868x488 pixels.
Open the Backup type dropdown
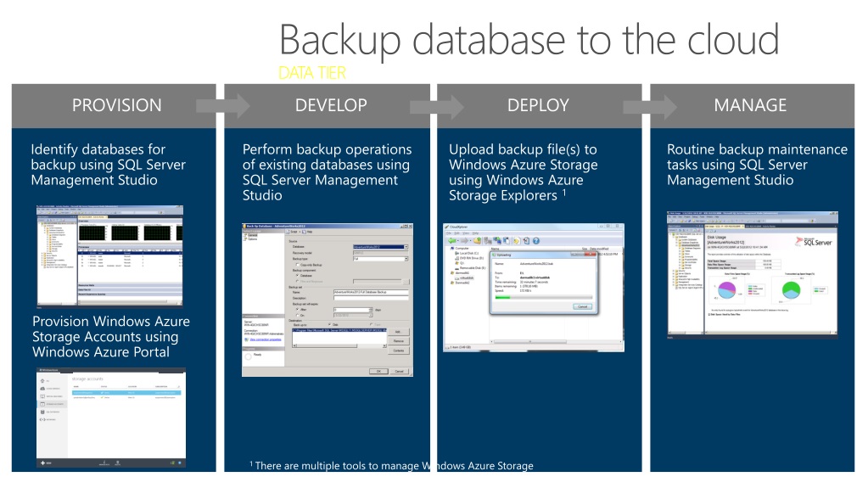pyautogui.click(x=381, y=259)
